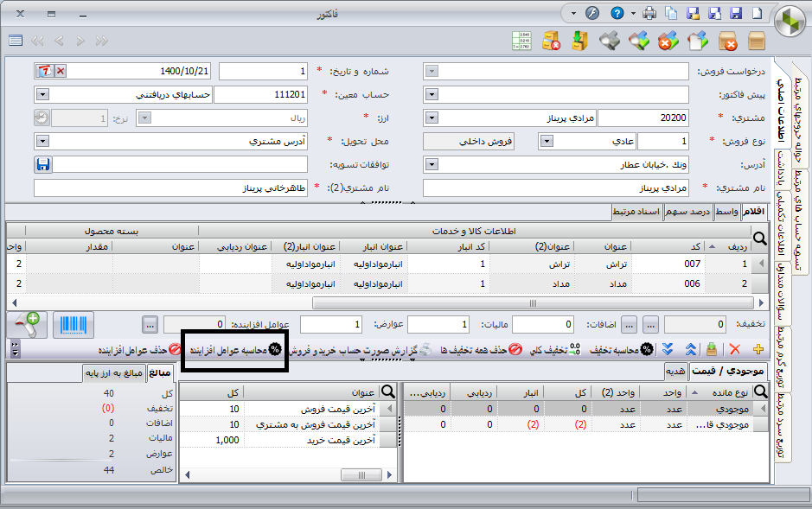Open the help question mark icon
Screen dimensions: 812x509
pyautogui.click(x=617, y=14)
